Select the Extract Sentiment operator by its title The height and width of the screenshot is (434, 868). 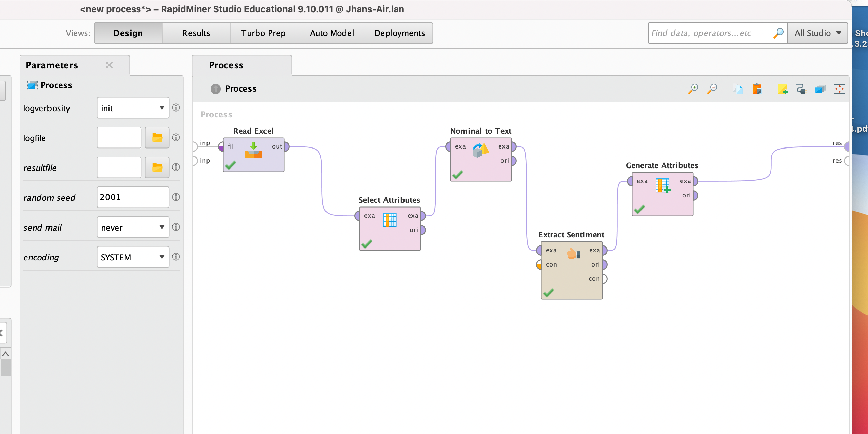(x=571, y=235)
